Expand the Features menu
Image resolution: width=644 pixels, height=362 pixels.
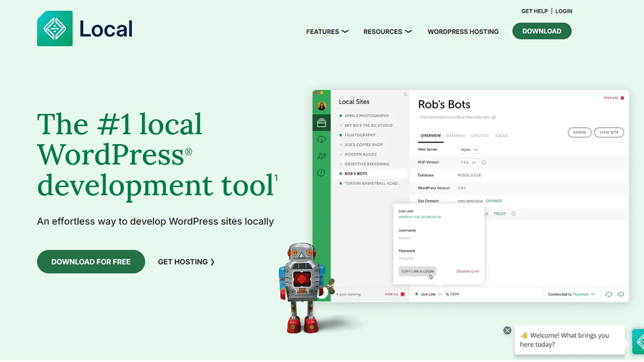[327, 32]
